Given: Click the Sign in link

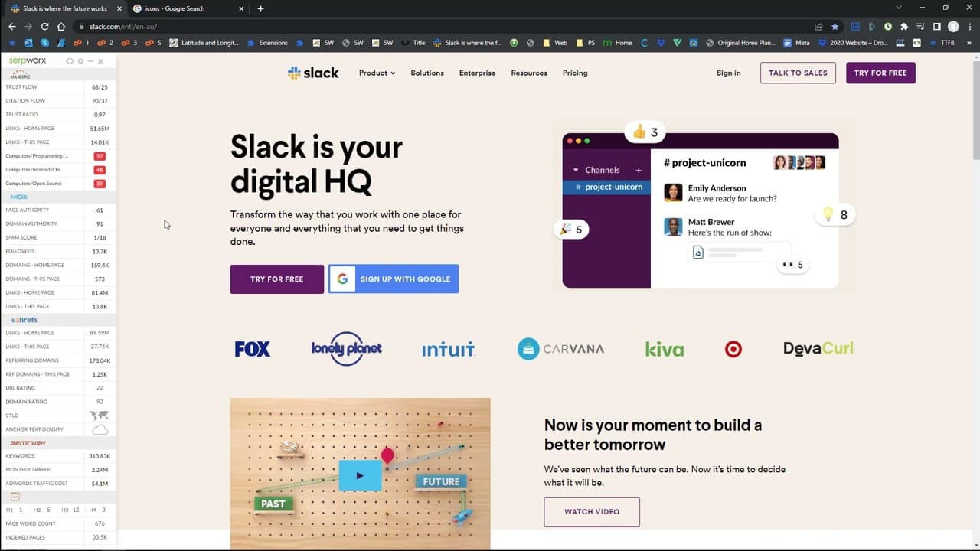Looking at the screenshot, I should (x=728, y=73).
